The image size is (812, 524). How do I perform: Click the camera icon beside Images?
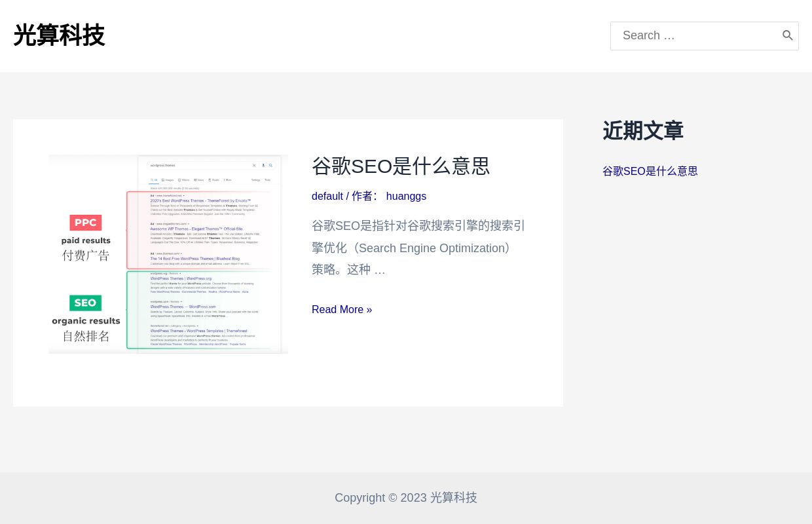pos(162,180)
